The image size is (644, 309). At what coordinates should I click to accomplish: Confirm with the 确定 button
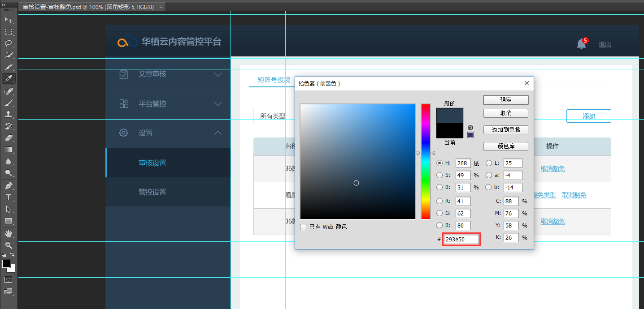(x=506, y=100)
